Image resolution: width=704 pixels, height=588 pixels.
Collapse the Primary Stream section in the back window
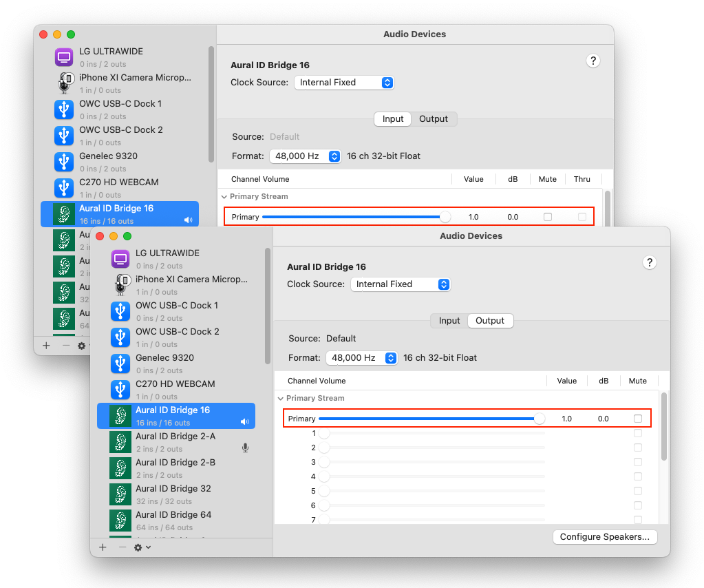pyautogui.click(x=224, y=197)
